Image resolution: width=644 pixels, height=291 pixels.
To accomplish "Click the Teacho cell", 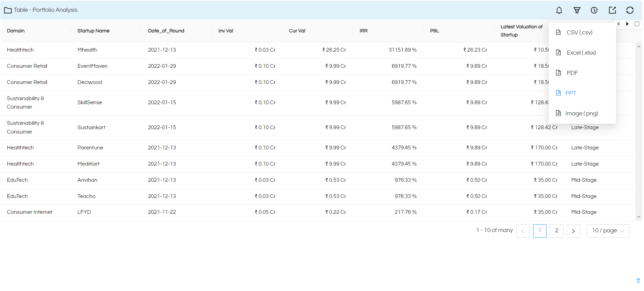I will 86,196.
